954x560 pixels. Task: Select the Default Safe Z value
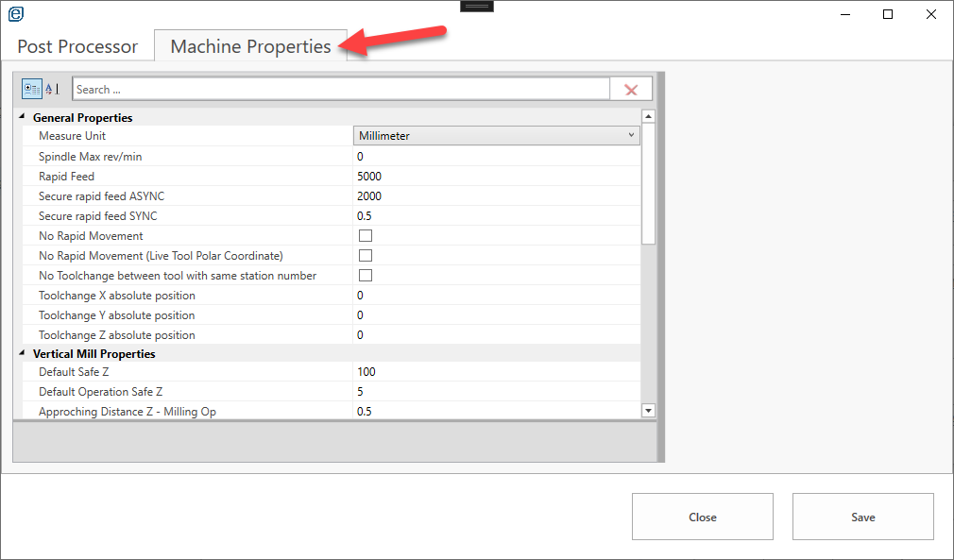496,372
